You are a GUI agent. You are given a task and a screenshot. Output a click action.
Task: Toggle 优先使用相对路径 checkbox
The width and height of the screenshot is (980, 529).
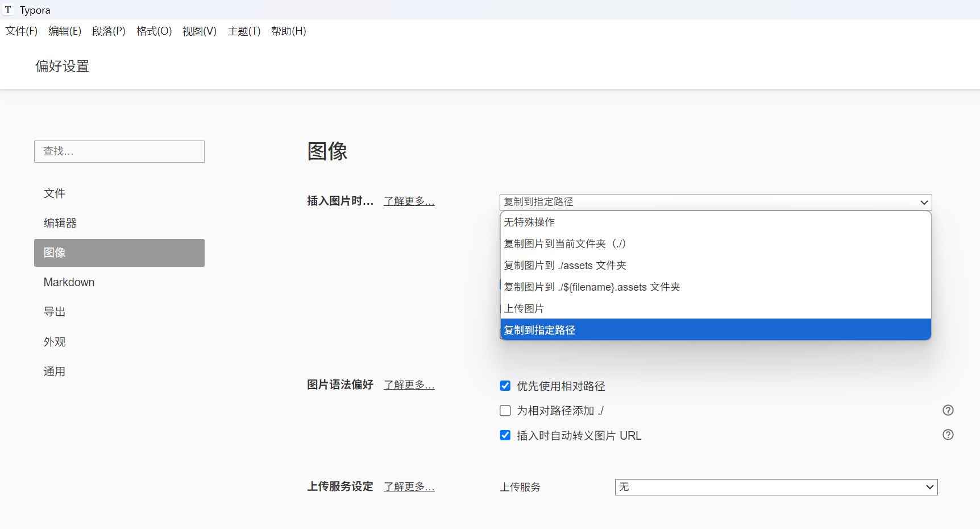pyautogui.click(x=505, y=386)
